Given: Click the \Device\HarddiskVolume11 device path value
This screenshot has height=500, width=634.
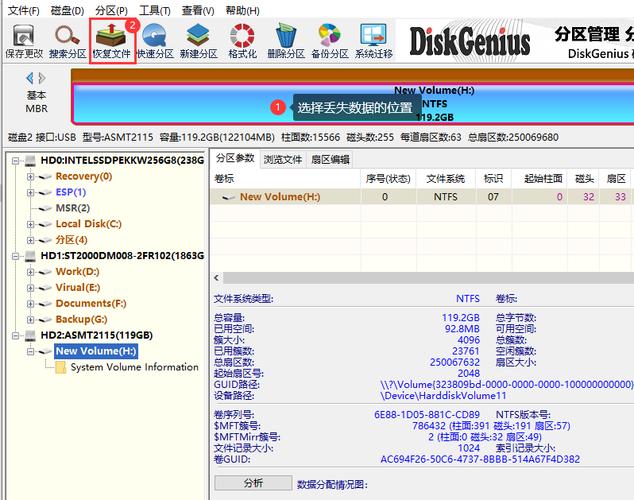Looking at the screenshot, I should click(x=443, y=395).
